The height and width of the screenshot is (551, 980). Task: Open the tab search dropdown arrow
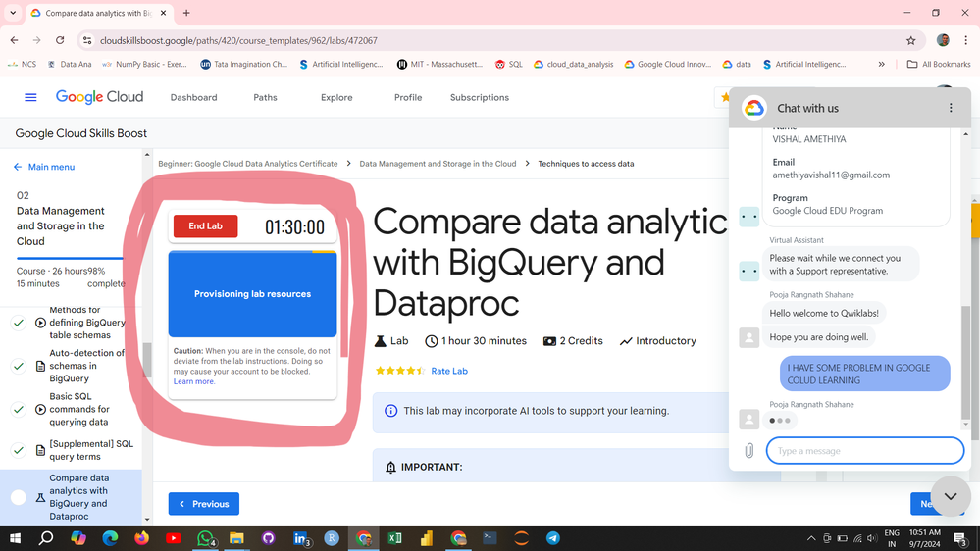[13, 13]
